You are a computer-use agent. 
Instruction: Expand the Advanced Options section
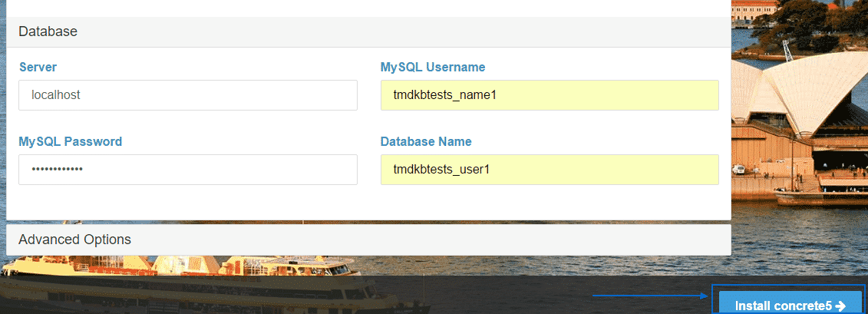pyautogui.click(x=74, y=239)
